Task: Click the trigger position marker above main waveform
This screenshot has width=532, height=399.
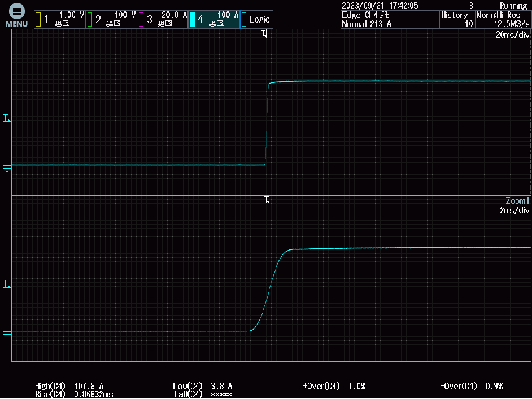Action: (x=264, y=34)
